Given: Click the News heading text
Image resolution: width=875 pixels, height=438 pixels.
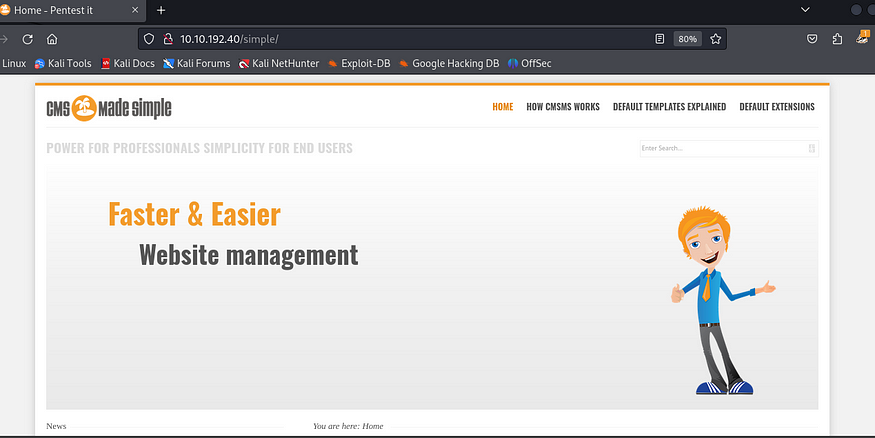Looking at the screenshot, I should pyautogui.click(x=56, y=426).
